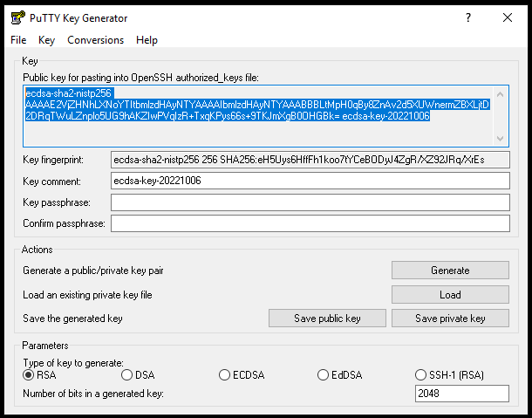The height and width of the screenshot is (418, 532).
Task: Click the Load button
Action: [450, 294]
